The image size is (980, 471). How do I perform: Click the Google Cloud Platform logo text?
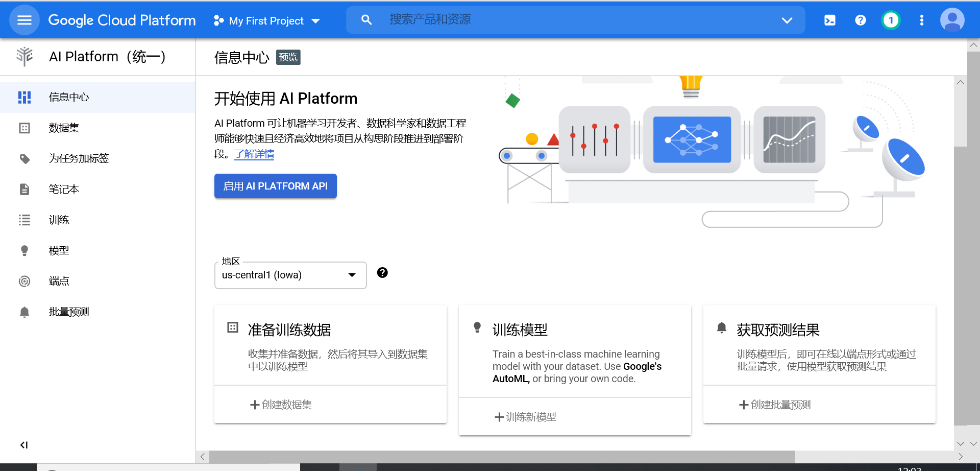click(122, 20)
